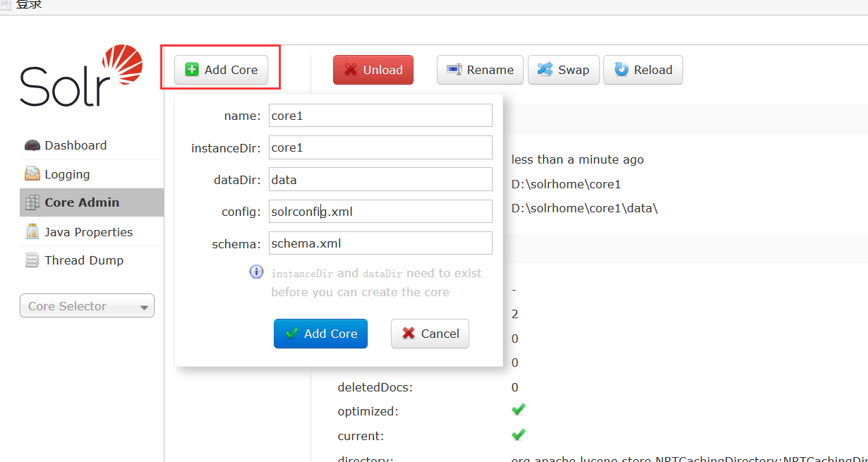Screen dimensions: 868x462
Task: Select Core Admin in the sidebar
Action: click(x=92, y=202)
